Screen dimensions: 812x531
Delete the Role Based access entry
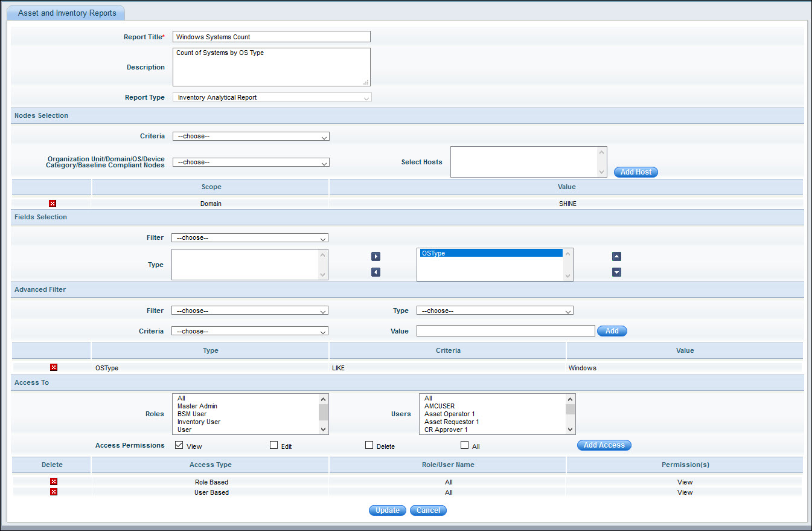click(54, 481)
